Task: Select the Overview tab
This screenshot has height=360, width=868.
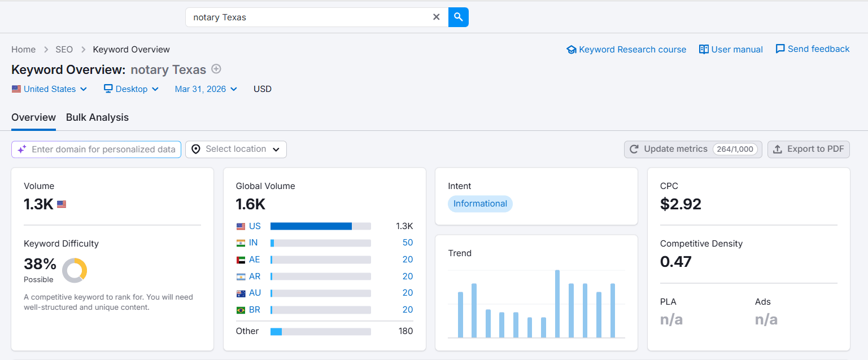Action: coord(33,117)
